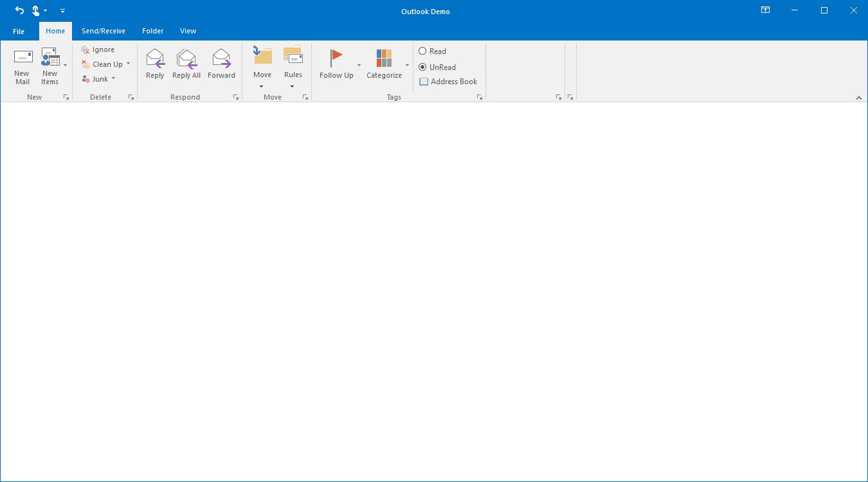Click the New Items icon

(x=51, y=63)
